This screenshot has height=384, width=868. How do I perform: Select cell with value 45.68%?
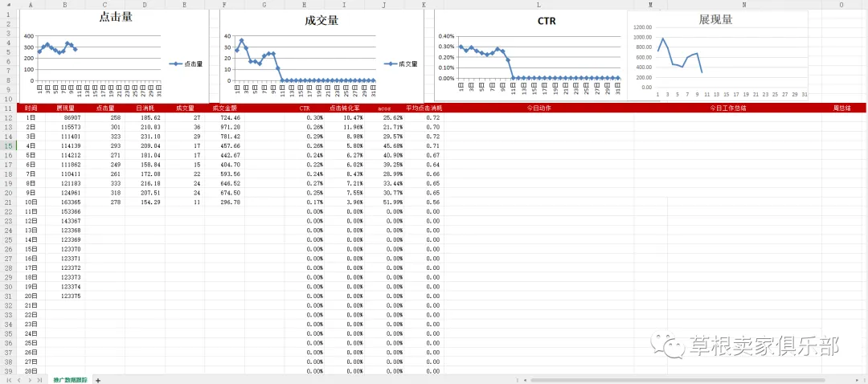384,146
